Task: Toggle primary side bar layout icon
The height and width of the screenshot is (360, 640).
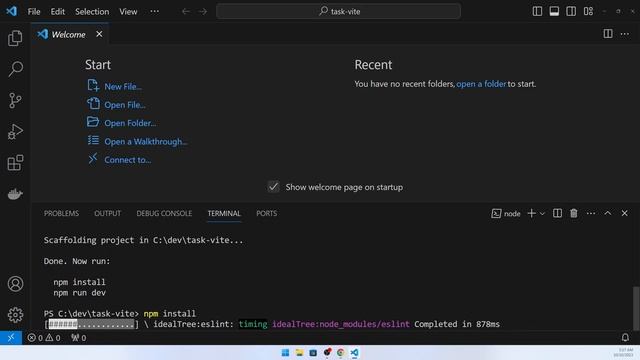Action: coord(537,11)
